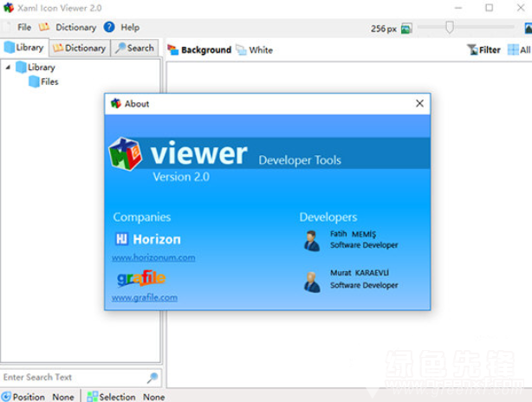Click the Filter button

[483, 50]
